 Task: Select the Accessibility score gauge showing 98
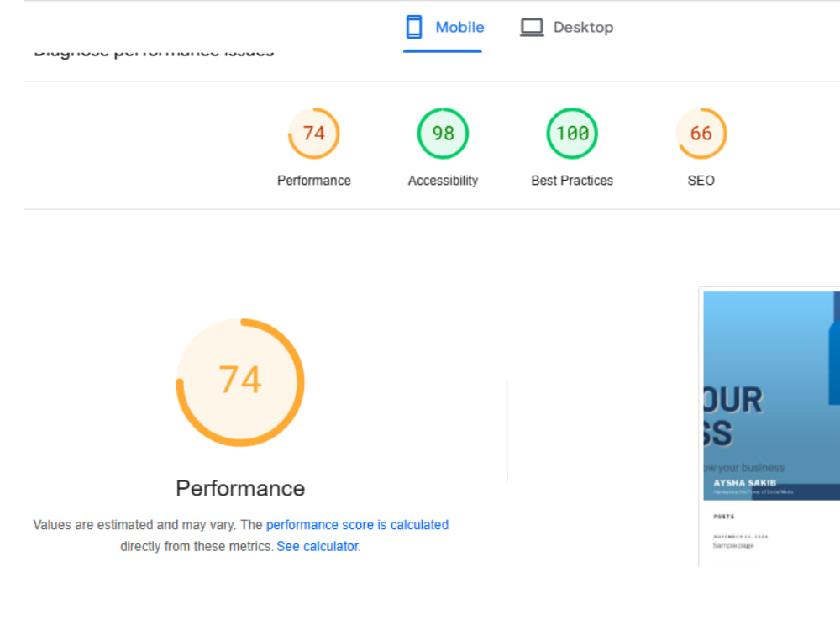[x=443, y=134]
